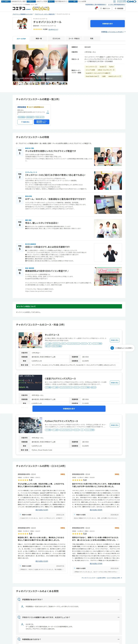Switch to the 教室一覧 tab
This screenshot has width=138, height=644.
(39, 39)
